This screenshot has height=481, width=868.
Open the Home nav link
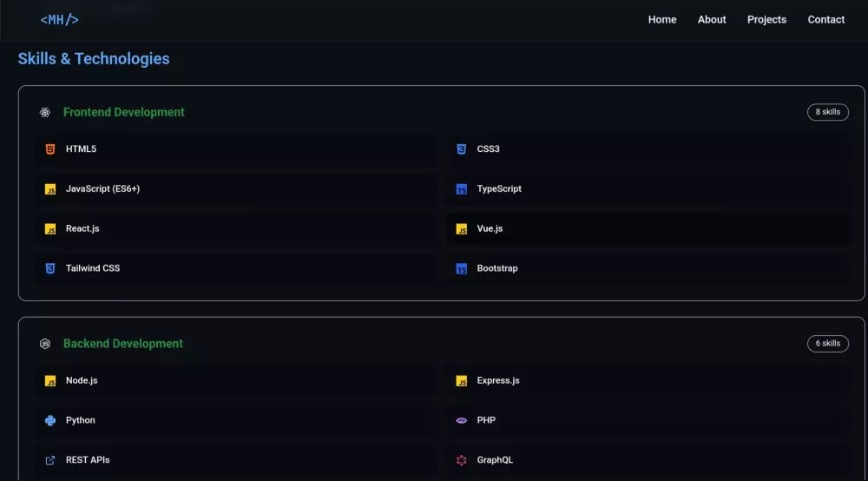(x=662, y=19)
